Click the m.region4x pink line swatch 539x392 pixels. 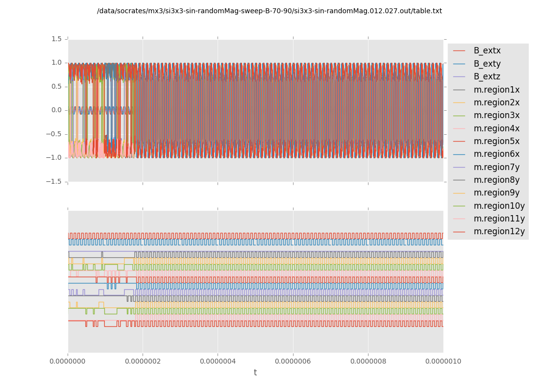[459, 129]
